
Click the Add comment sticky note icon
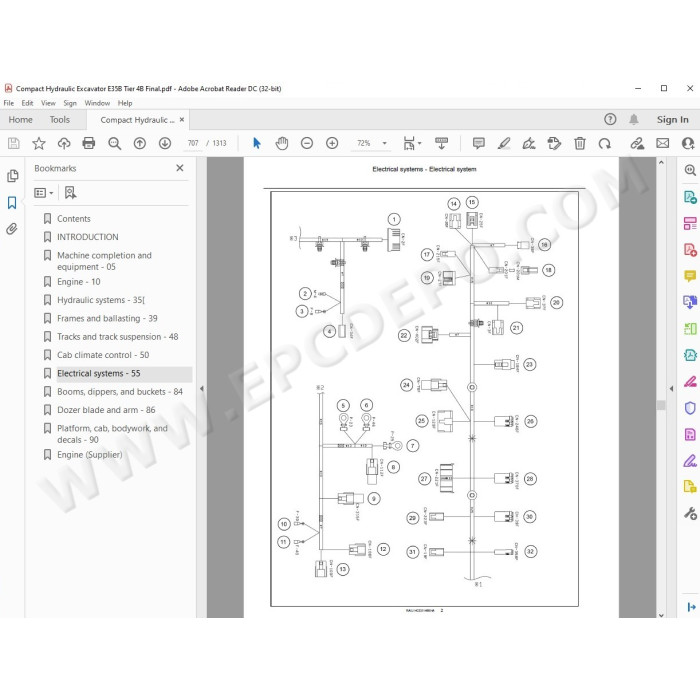click(479, 143)
